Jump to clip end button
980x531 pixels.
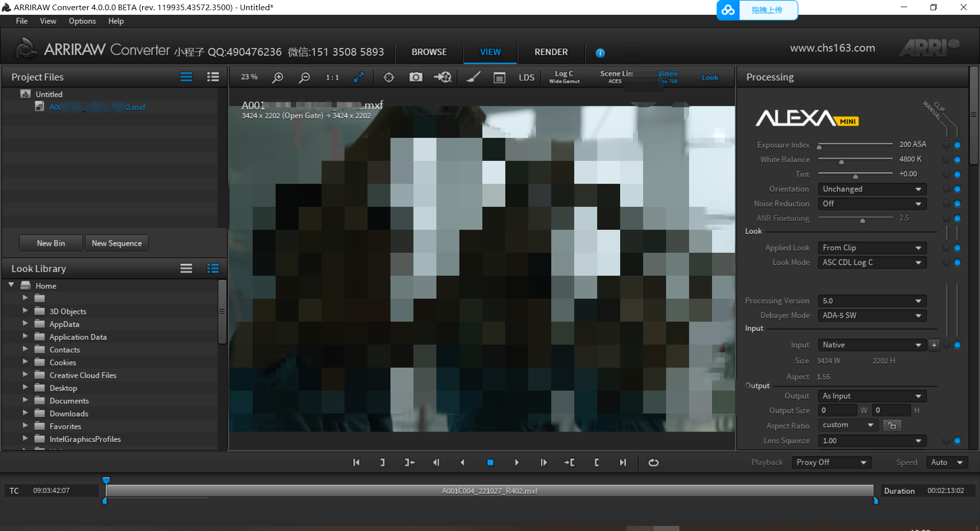point(623,463)
